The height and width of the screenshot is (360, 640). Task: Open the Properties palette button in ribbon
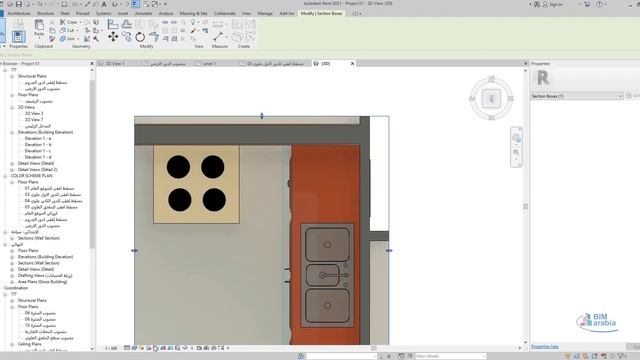(18, 37)
